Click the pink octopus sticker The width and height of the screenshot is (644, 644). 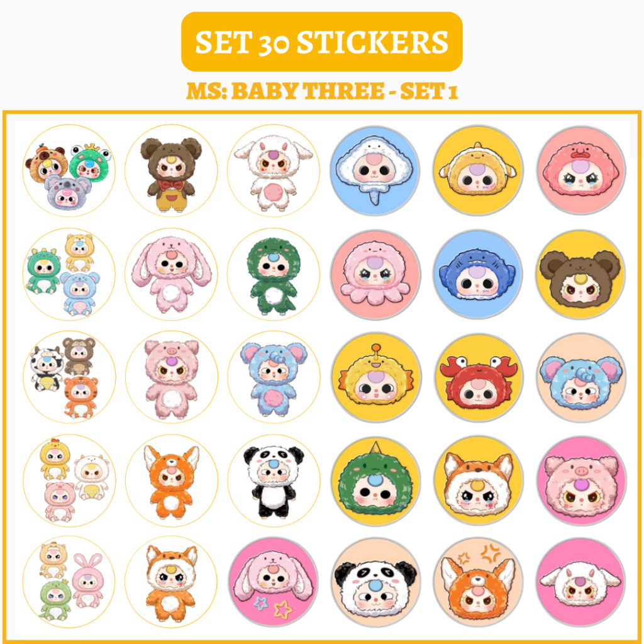pyautogui.click(x=375, y=274)
